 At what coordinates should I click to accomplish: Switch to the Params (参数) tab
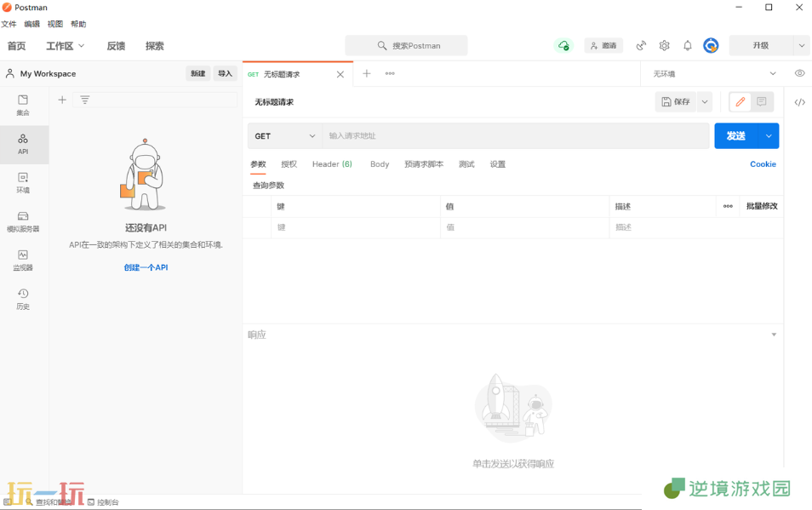coord(258,164)
